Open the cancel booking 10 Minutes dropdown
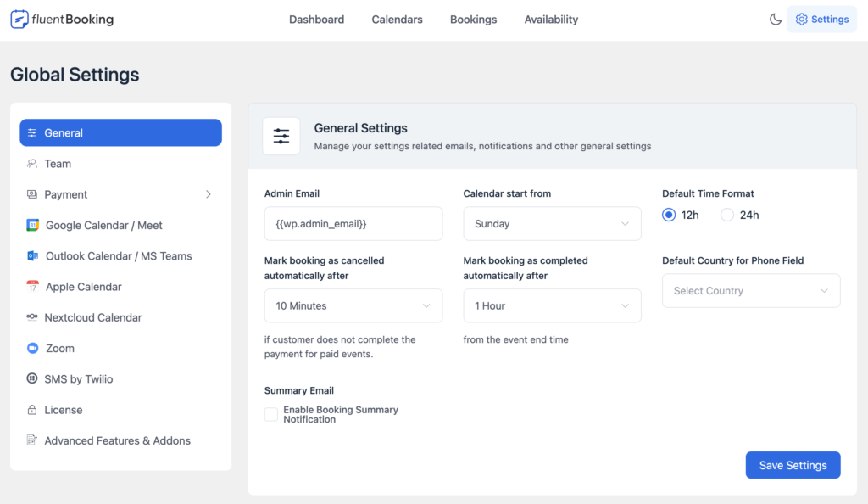This screenshot has height=504, width=868. 353,305
